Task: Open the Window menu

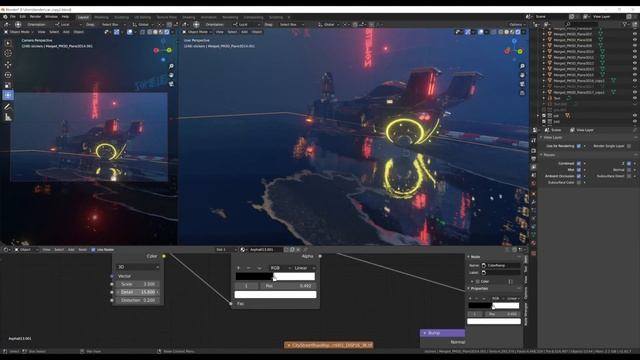Action: click(51, 17)
